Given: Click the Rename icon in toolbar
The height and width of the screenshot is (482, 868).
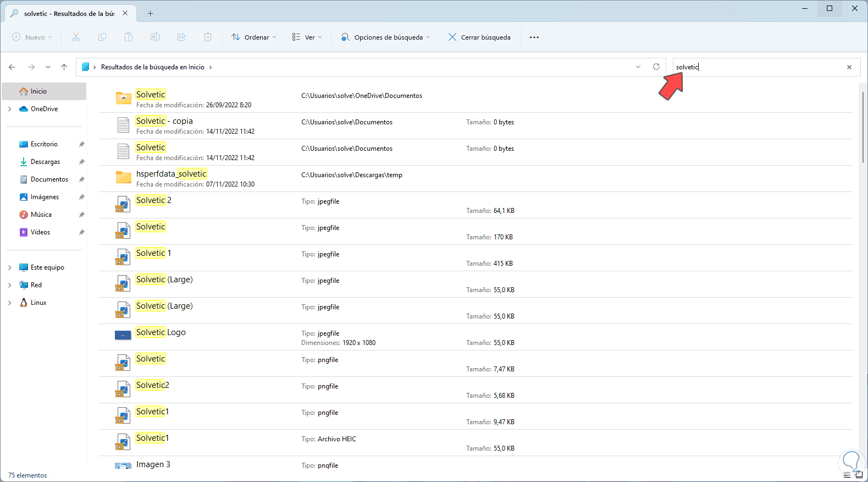Looking at the screenshot, I should [x=155, y=37].
